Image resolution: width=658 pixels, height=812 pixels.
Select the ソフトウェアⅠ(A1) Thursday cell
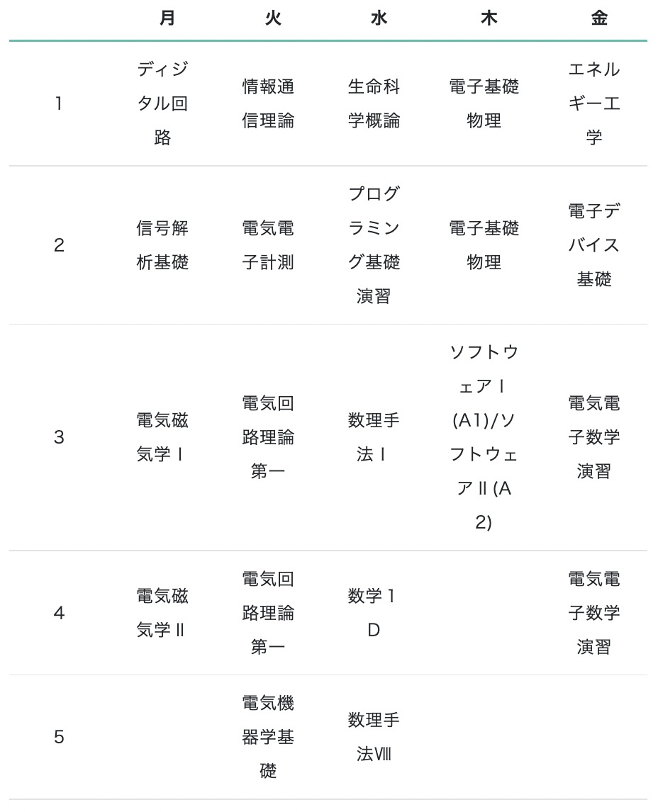(484, 437)
